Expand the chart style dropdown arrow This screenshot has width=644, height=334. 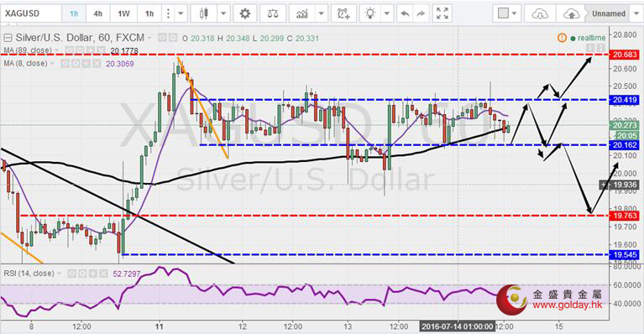(223, 13)
